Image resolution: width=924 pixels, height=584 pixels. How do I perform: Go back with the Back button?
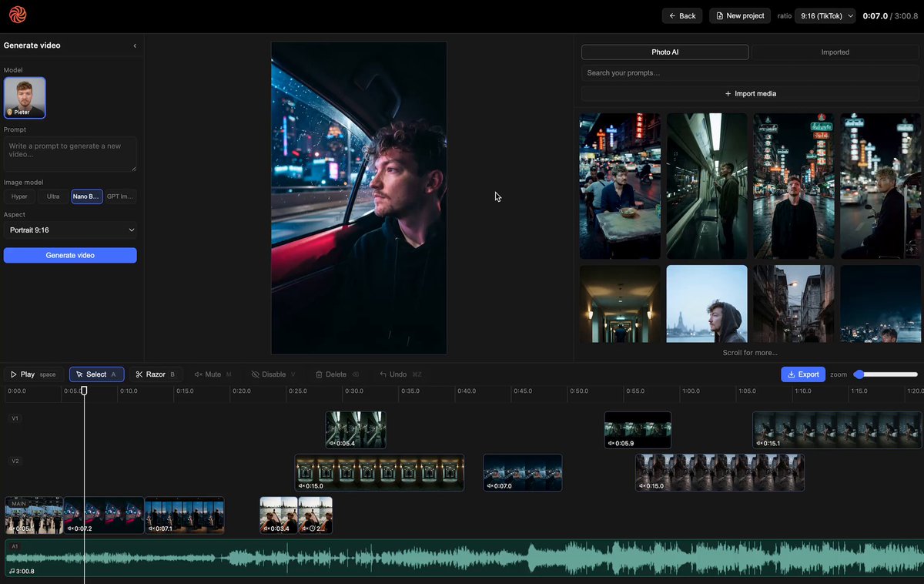coord(682,15)
